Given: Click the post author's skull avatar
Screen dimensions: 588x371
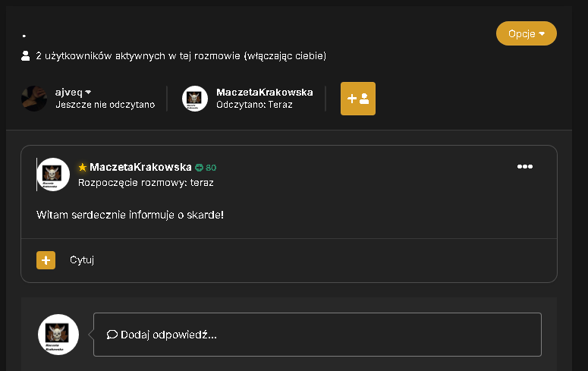Looking at the screenshot, I should click(53, 174).
